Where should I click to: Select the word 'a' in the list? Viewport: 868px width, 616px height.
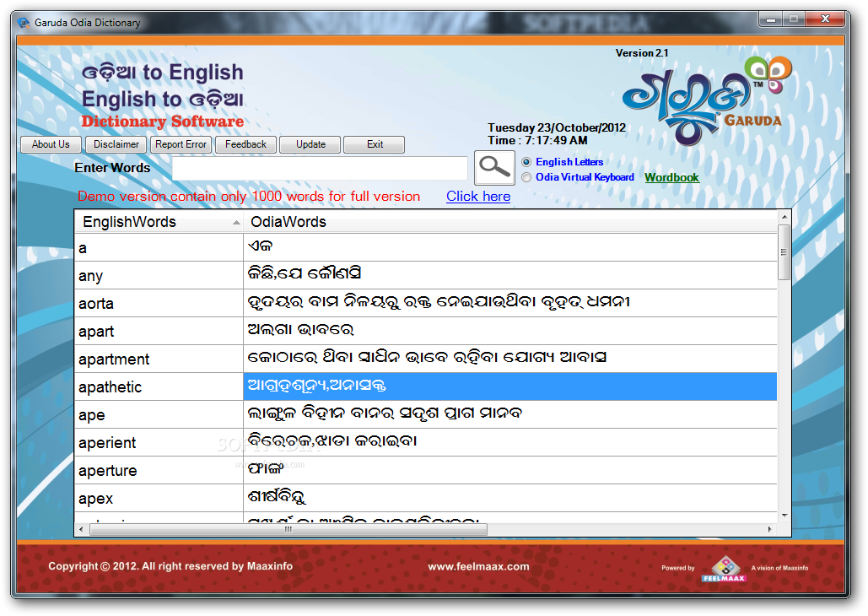159,247
